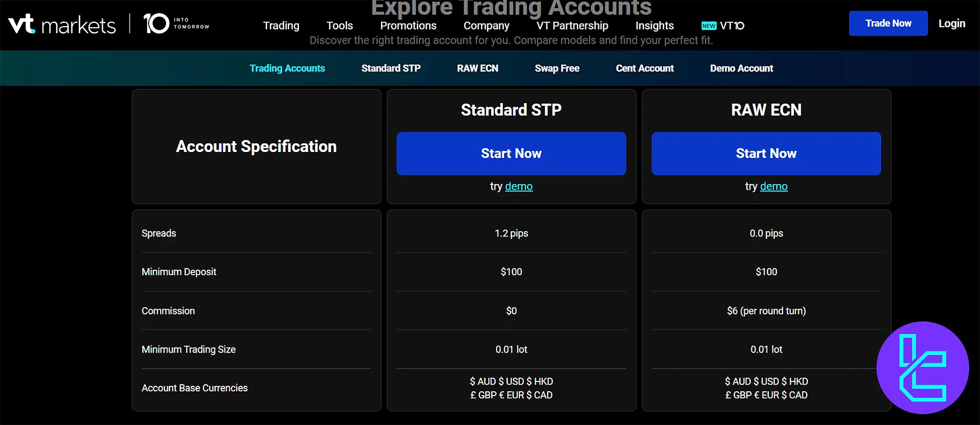This screenshot has width=980, height=425.
Task: Click the $100 deposit under RAW ECN
Action: [x=766, y=272]
